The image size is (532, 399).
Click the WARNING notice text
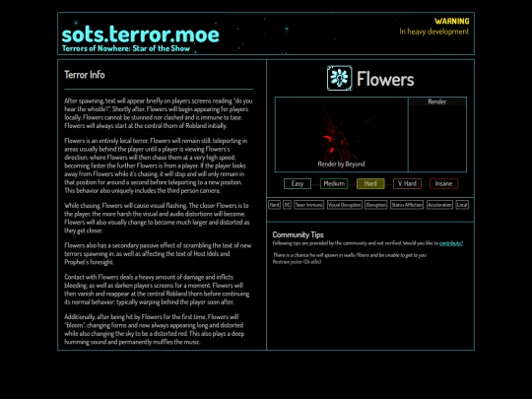452,21
